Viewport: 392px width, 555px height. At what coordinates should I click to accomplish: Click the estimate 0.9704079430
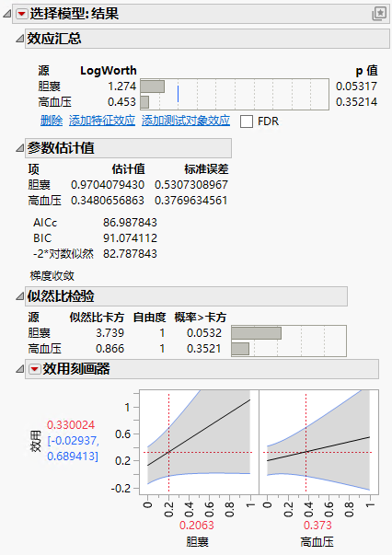click(108, 185)
